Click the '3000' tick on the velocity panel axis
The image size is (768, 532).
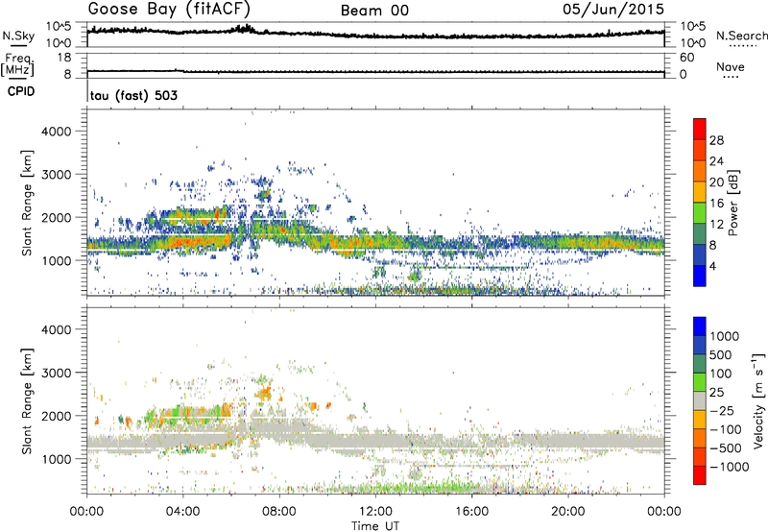57,373
